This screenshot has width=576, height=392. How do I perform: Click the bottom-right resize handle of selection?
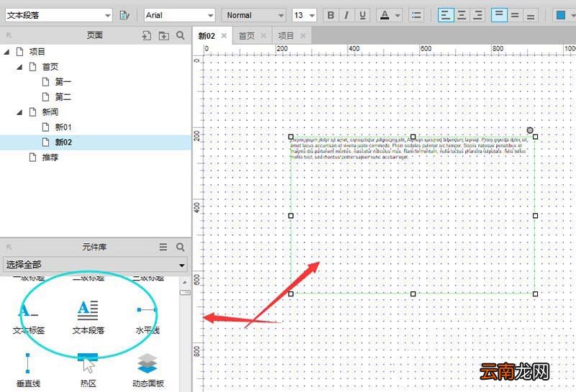535,293
